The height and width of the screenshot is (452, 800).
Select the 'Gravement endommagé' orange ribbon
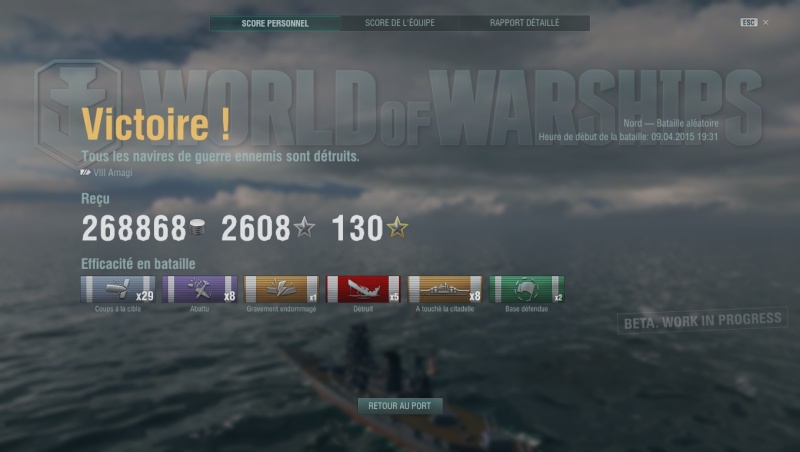[x=281, y=289]
